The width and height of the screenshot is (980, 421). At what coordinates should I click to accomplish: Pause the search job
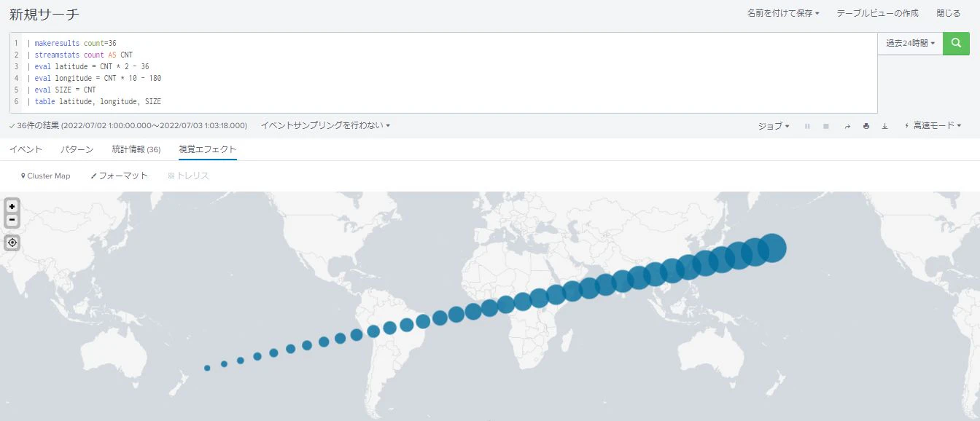pos(807,126)
